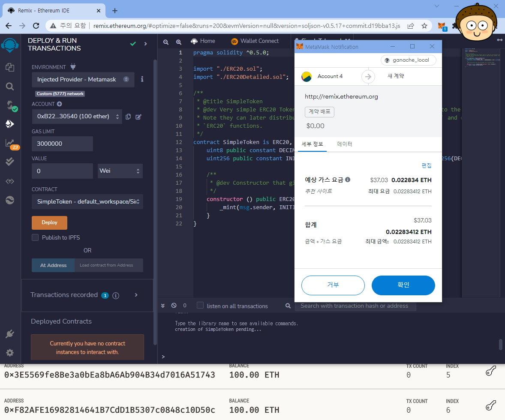This screenshot has width=505, height=420.
Task: Open unit testing double-check sidebar icon
Action: tap(10, 162)
